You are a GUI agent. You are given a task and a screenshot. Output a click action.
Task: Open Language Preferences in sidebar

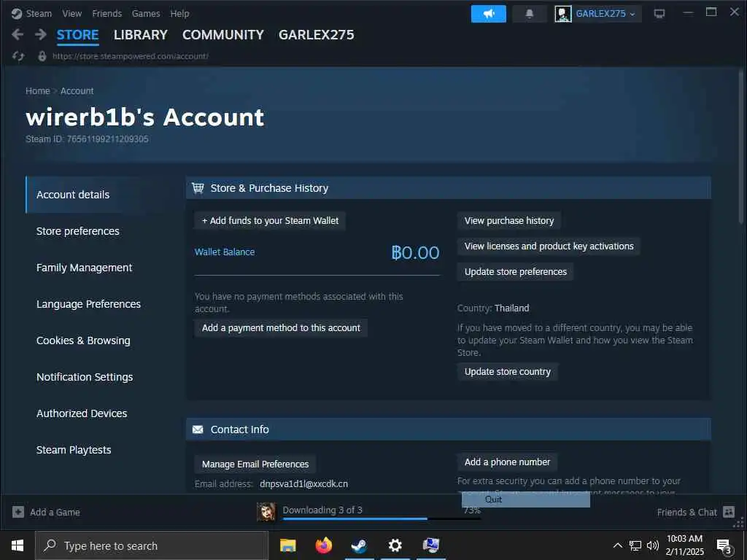pos(88,304)
